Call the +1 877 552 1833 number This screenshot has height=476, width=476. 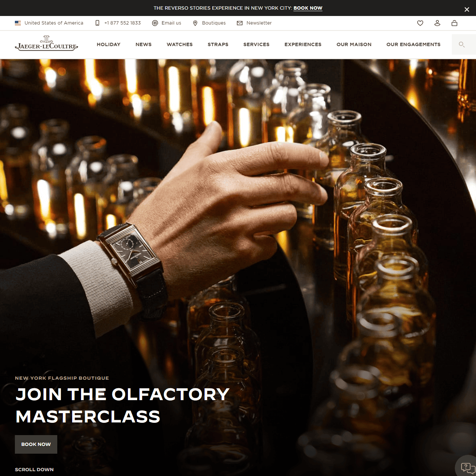[x=118, y=23]
